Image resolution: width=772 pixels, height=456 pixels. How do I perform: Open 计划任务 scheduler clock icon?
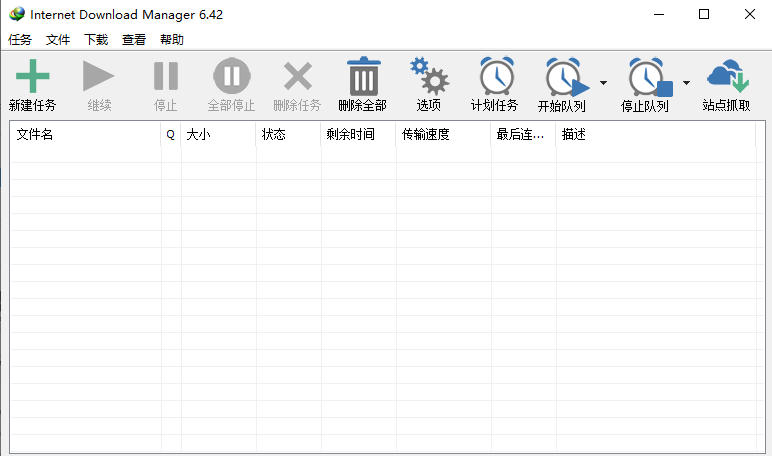[x=497, y=76]
